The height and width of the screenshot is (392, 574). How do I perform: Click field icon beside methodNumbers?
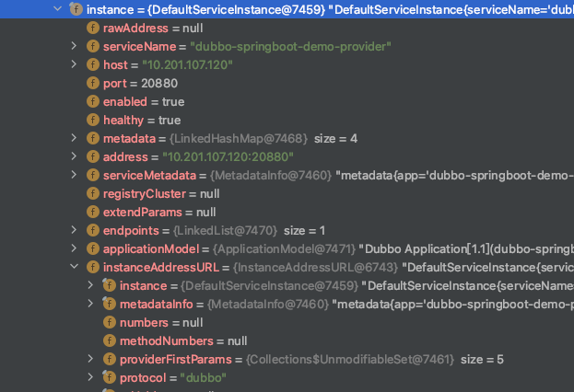coord(110,340)
